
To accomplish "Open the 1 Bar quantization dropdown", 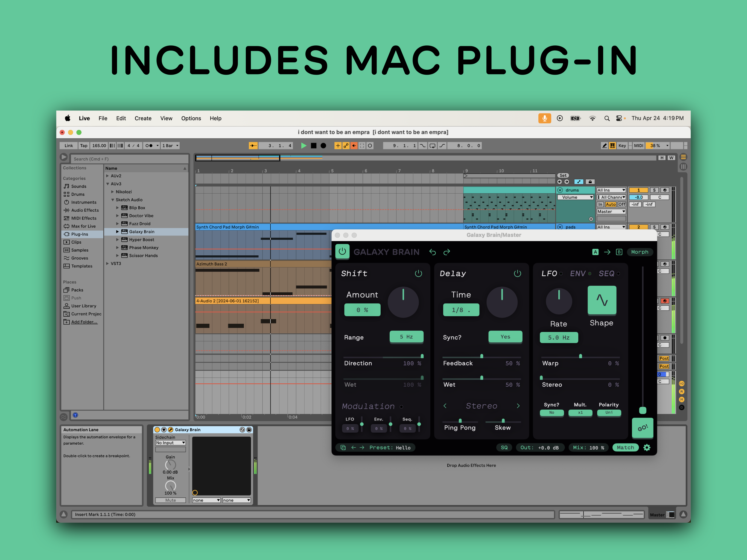I will coord(170,145).
